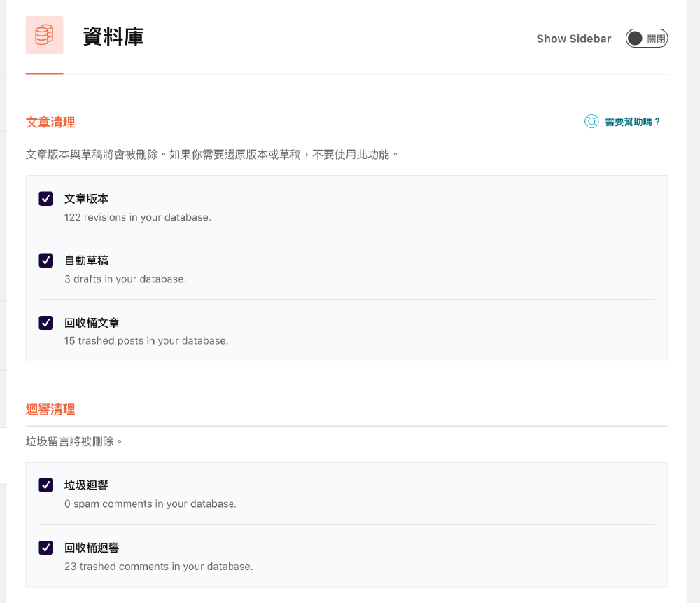Uncheck the 回收桶迴響 trashed comments checkbox
Image resolution: width=700 pixels, height=603 pixels.
coord(45,548)
